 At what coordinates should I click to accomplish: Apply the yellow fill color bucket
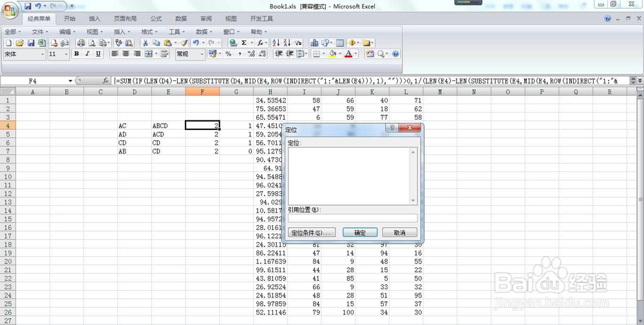(332, 54)
